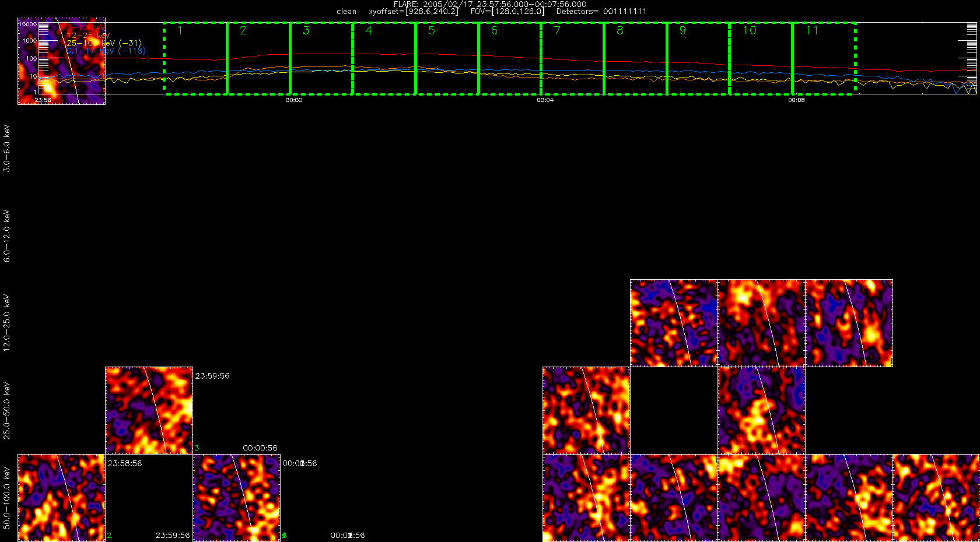
Task: Open the 50.0-100.0 keV image for interval 3
Action: (236, 498)
